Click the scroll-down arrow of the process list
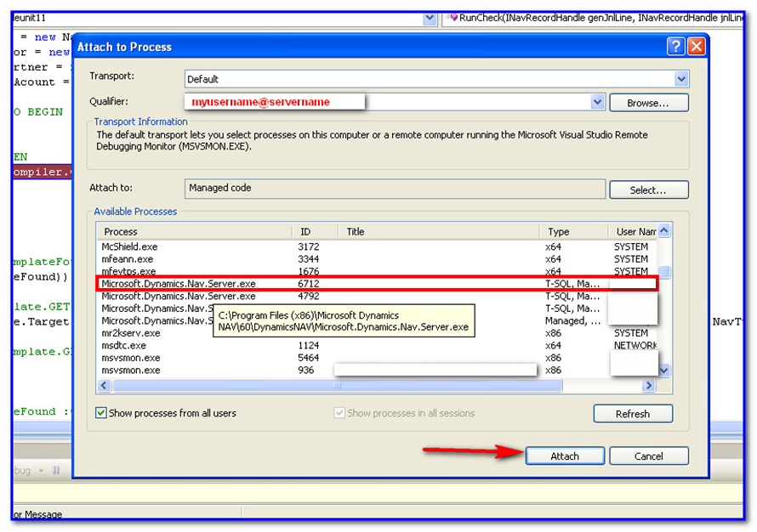Viewport: 757px width, 532px height. (x=663, y=371)
